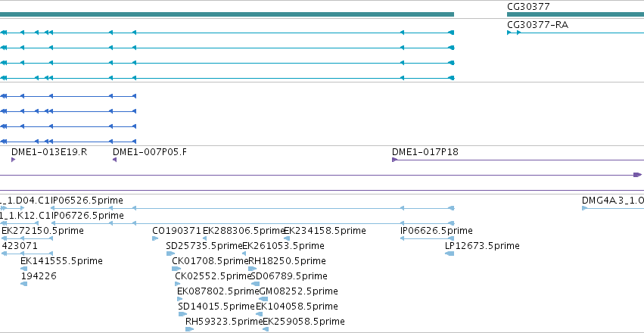Click the glyph under RH59323.5prime
The width and height of the screenshot is (644, 333).
click(189, 329)
